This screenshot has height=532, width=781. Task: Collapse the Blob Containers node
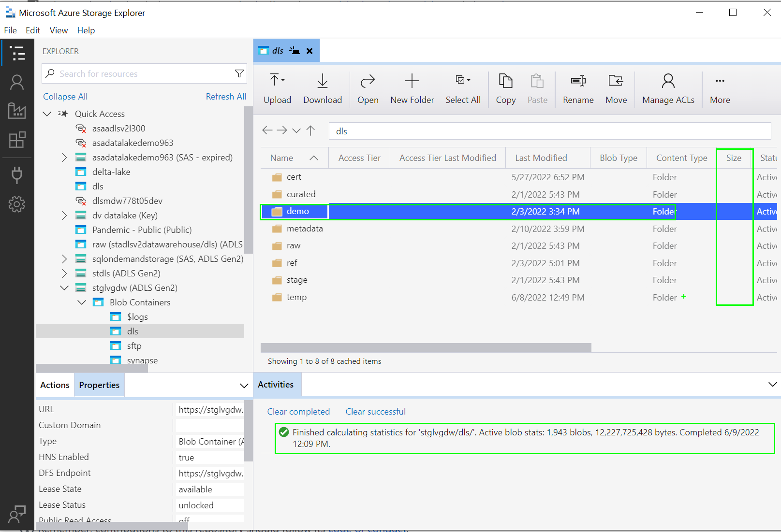(82, 302)
